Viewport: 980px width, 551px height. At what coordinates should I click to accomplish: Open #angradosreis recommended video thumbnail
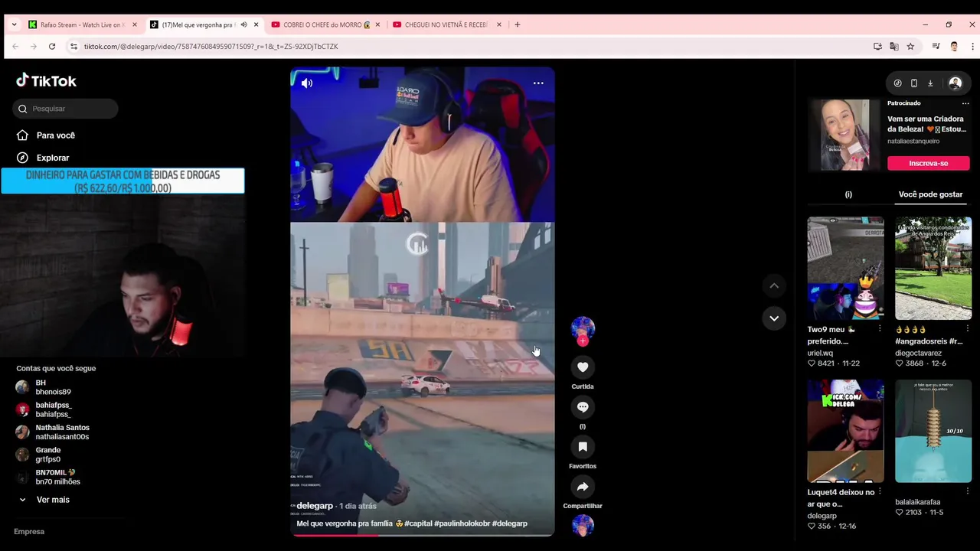[933, 268]
